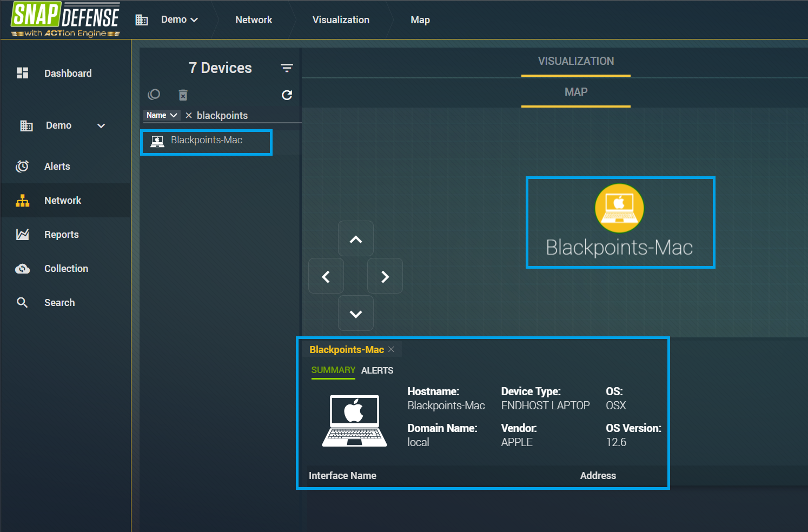Select the yellow Blackpoints-Mac map node
808x532 pixels.
(x=619, y=208)
